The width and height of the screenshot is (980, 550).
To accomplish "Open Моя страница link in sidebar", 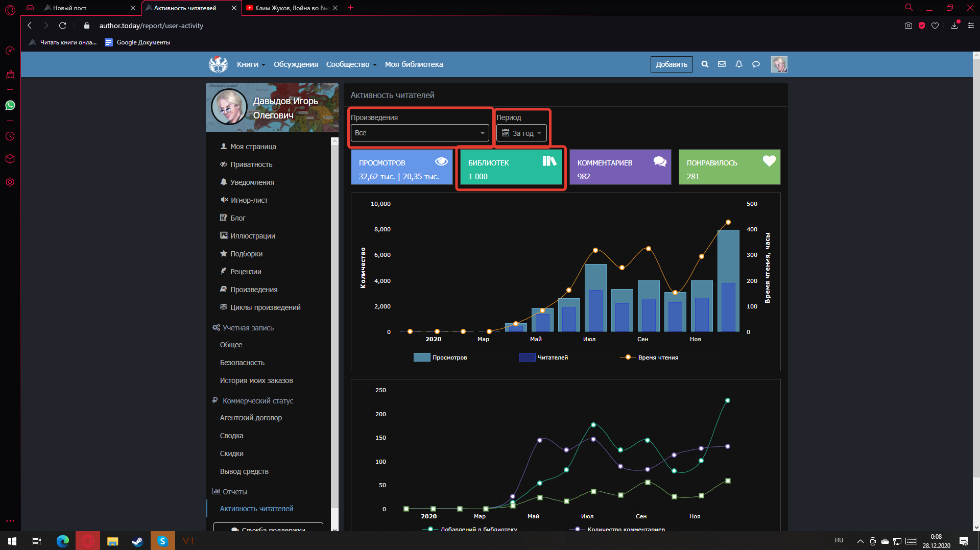I will pyautogui.click(x=253, y=147).
